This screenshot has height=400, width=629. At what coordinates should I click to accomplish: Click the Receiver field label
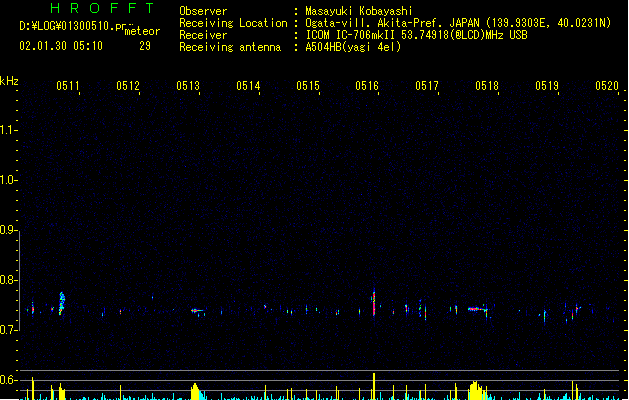click(203, 35)
